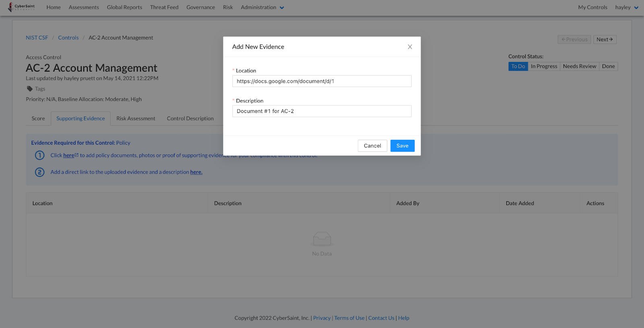
Task: Set control status to In Progress
Action: click(544, 66)
